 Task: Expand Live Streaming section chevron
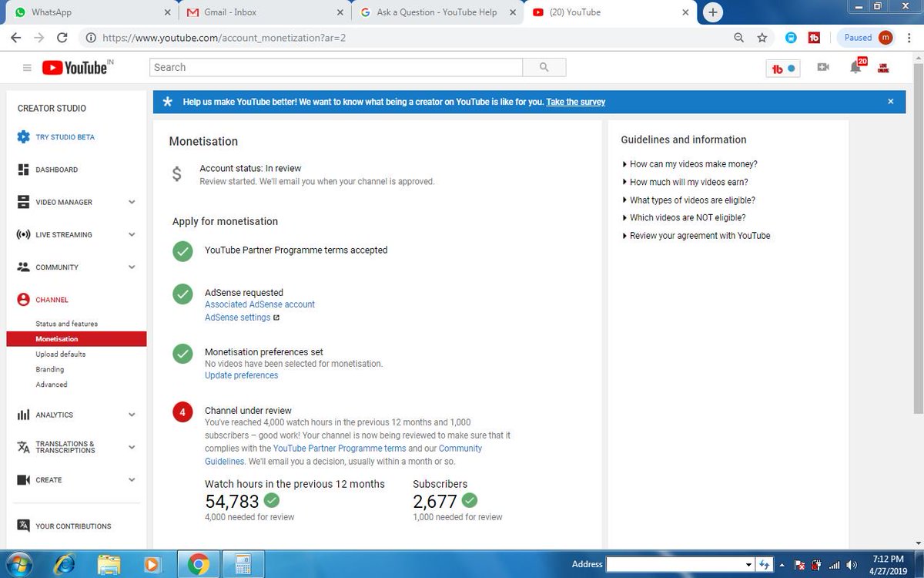132,235
